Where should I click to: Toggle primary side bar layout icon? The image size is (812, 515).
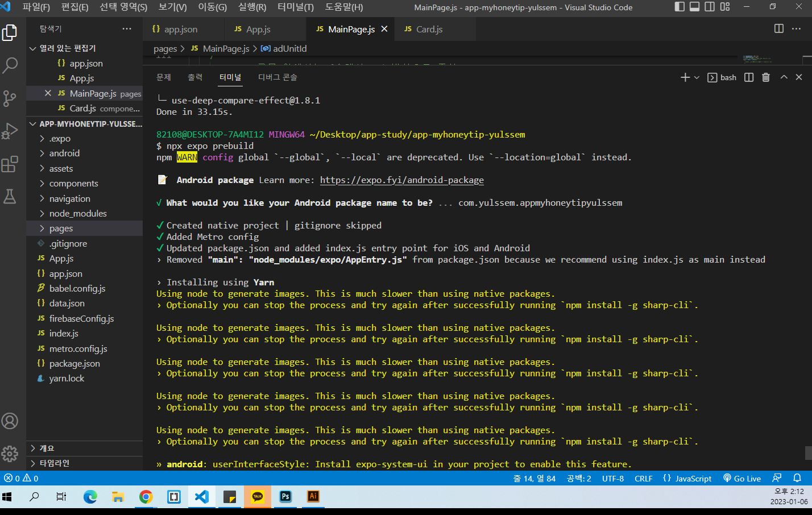pos(680,7)
